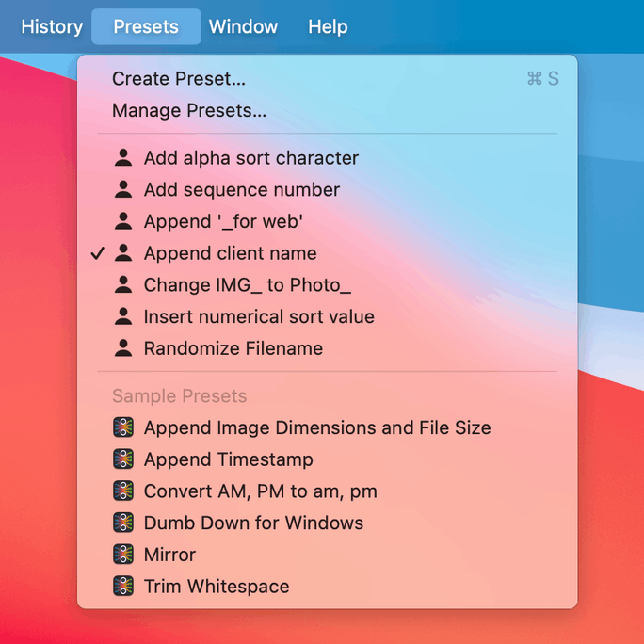The image size is (644, 644).
Task: Open the Window menu
Action: click(243, 27)
